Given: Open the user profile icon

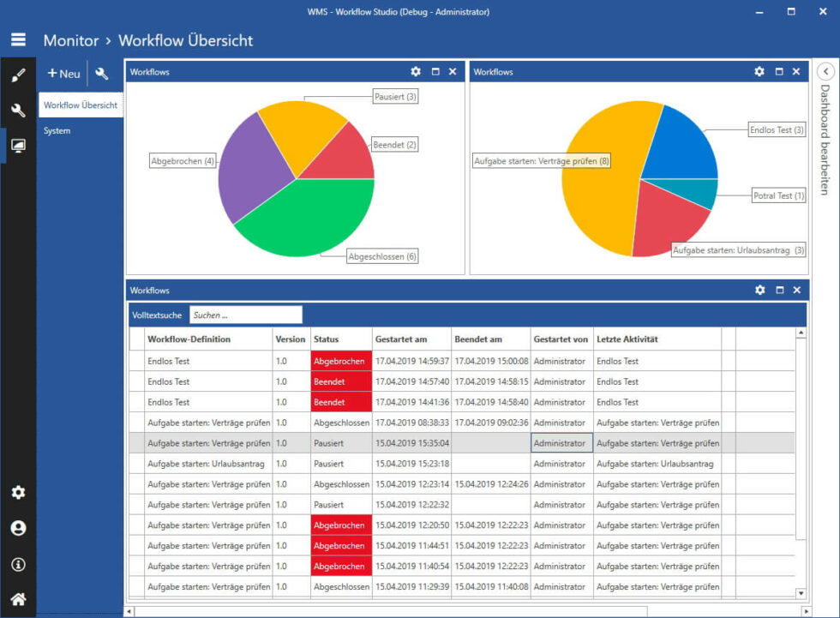Looking at the screenshot, I should pyautogui.click(x=19, y=529).
